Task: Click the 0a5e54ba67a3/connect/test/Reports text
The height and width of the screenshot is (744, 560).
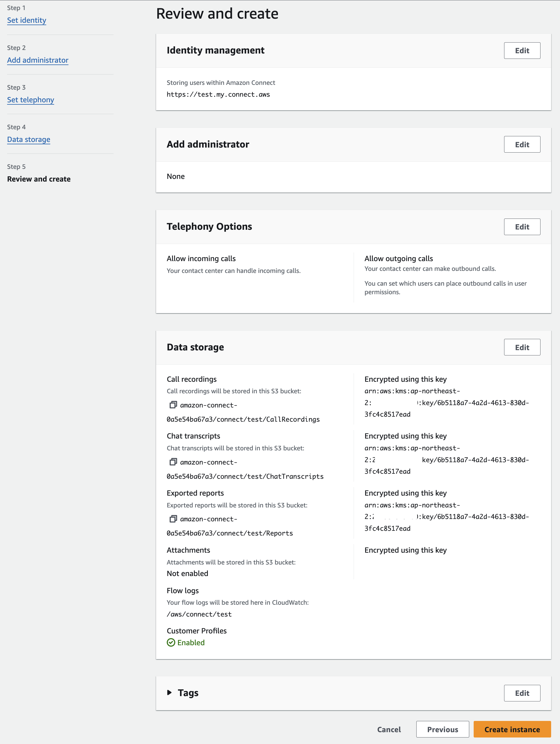Action: [x=230, y=533]
